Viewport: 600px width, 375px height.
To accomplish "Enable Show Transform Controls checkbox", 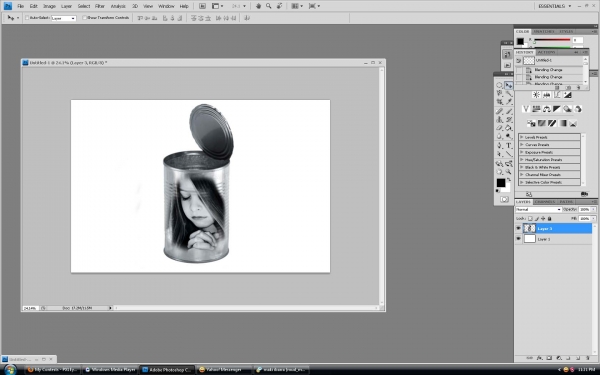I will (x=85, y=18).
